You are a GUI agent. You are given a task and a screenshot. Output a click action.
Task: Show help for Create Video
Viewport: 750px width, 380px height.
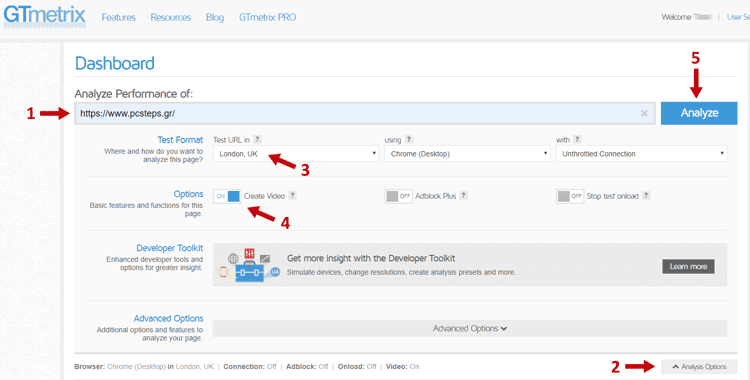pos(293,195)
